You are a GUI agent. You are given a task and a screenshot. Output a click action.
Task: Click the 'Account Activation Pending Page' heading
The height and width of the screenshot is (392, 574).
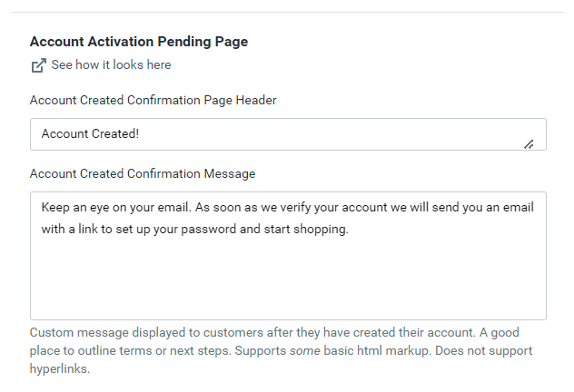click(139, 42)
